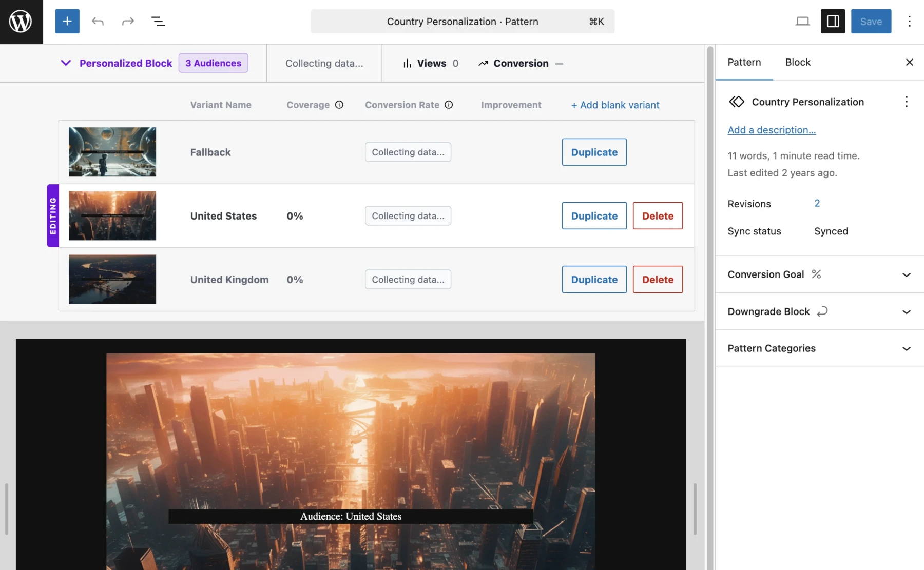Open the editor options menu
This screenshot has height=570, width=924.
[910, 21]
